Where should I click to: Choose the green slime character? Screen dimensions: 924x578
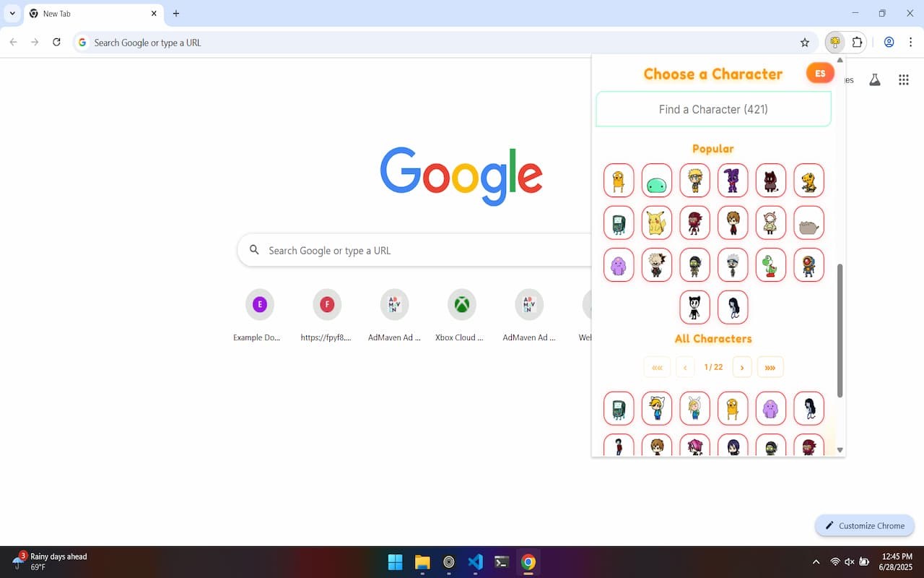click(x=657, y=181)
